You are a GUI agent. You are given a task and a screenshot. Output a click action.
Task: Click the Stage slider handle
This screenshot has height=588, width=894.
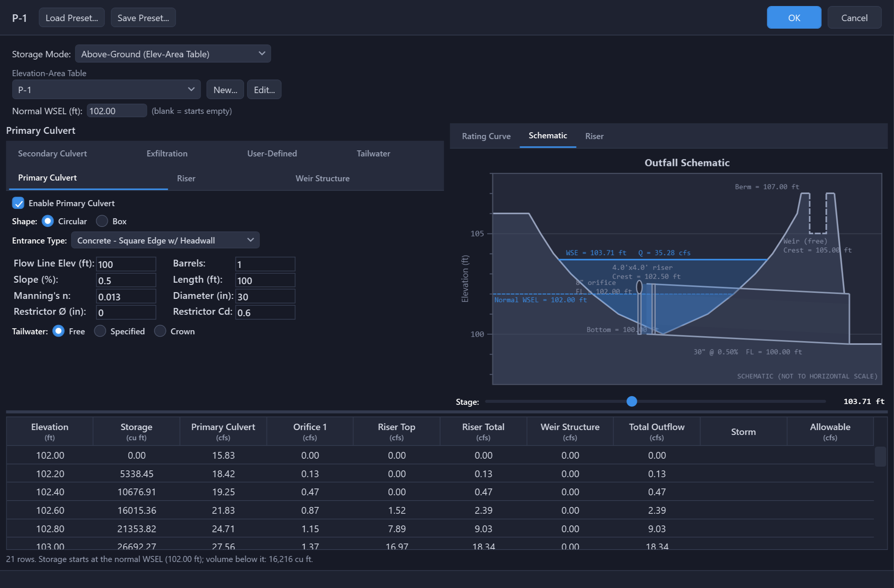pyautogui.click(x=632, y=401)
